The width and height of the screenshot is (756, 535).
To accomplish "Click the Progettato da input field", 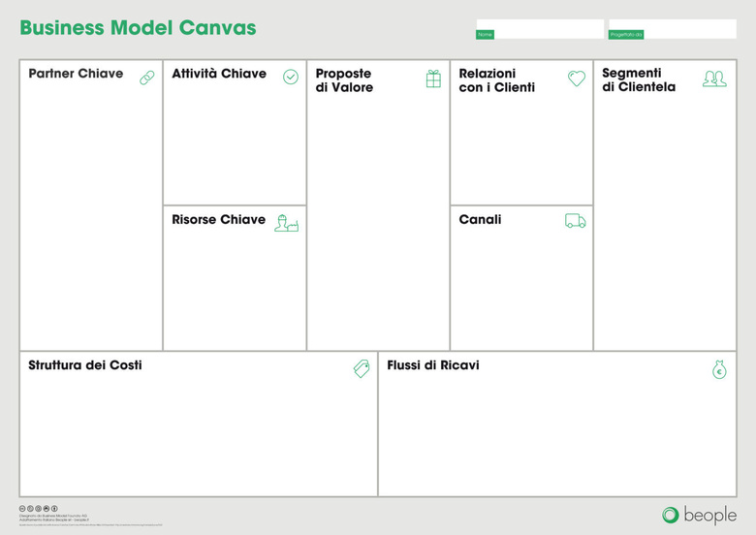I will [x=688, y=29].
